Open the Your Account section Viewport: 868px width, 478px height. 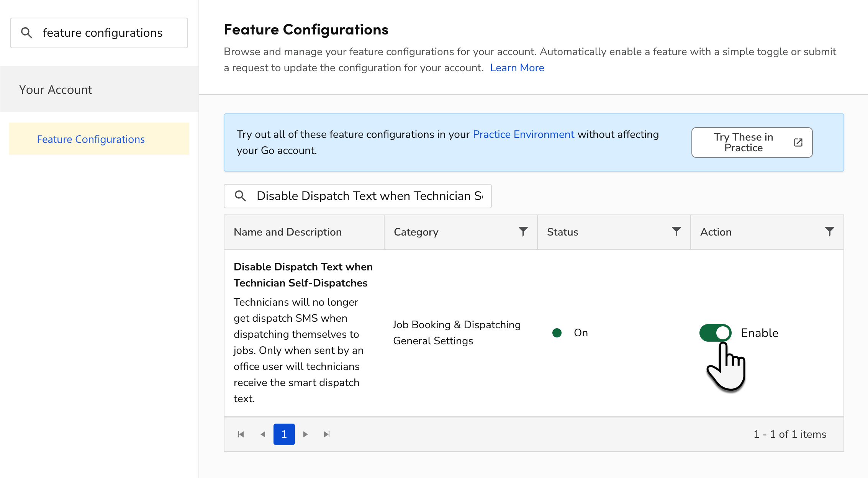click(x=56, y=89)
